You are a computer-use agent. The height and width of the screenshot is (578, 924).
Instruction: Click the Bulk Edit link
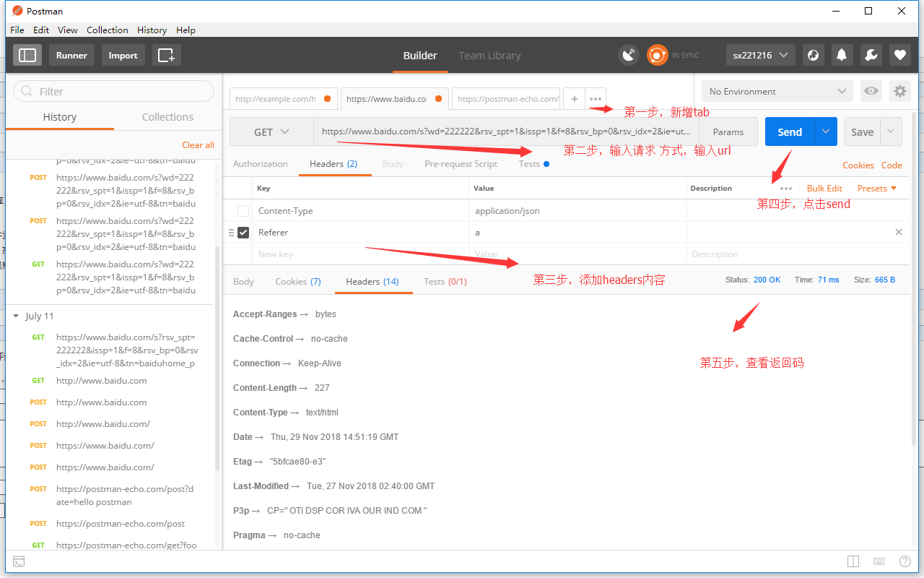[824, 189]
